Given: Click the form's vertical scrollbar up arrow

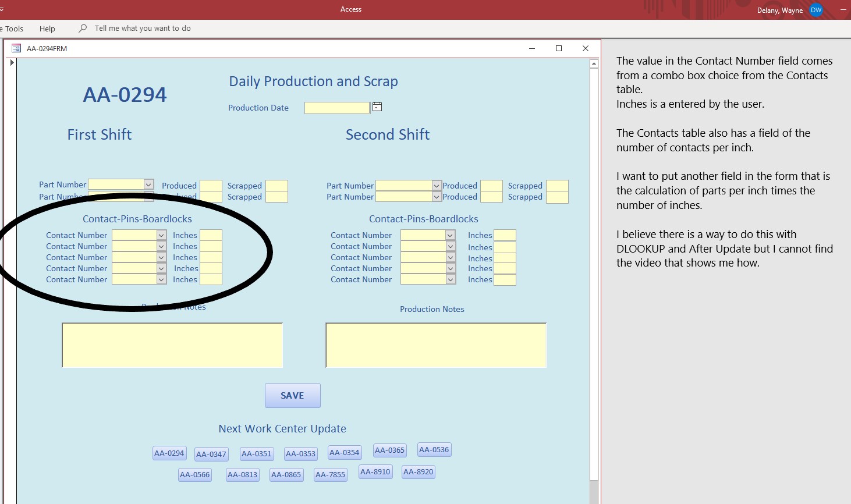Looking at the screenshot, I should [x=594, y=64].
